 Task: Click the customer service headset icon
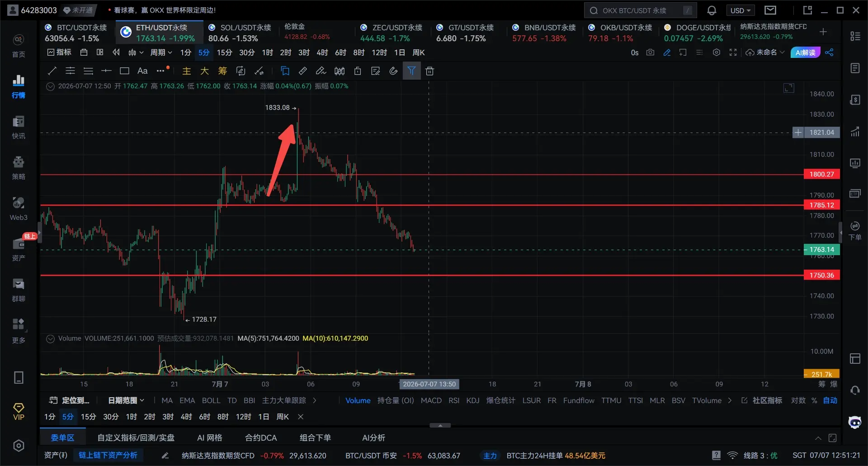click(x=855, y=390)
